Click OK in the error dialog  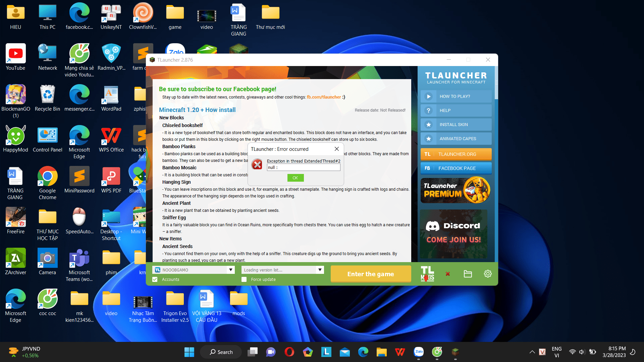point(295,178)
